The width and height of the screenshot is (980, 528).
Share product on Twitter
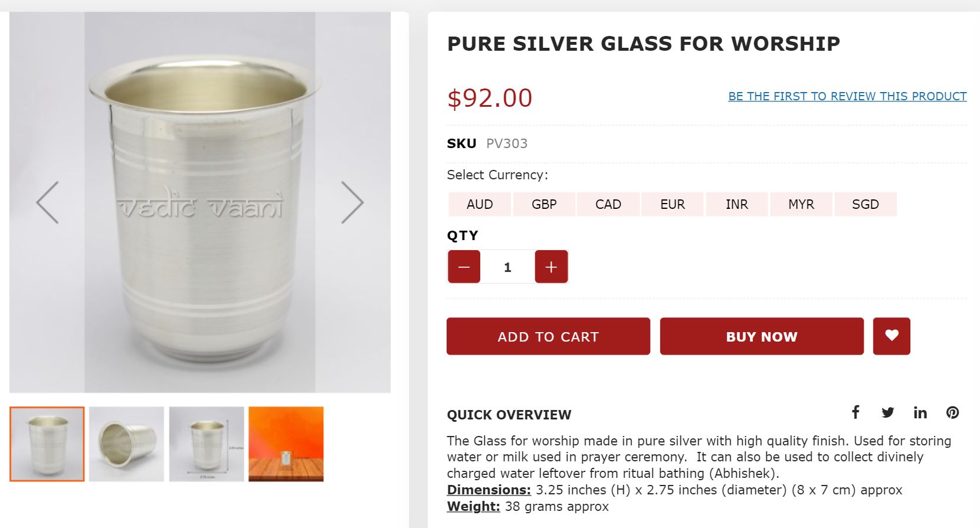click(887, 413)
